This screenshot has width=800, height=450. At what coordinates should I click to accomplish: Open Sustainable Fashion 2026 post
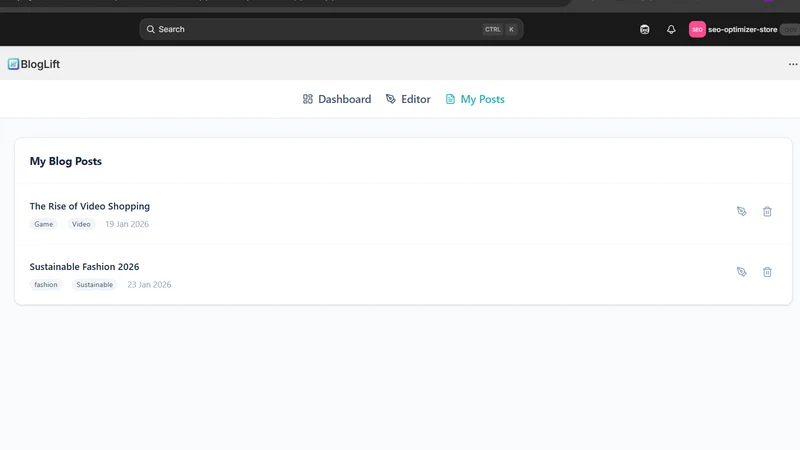84,267
